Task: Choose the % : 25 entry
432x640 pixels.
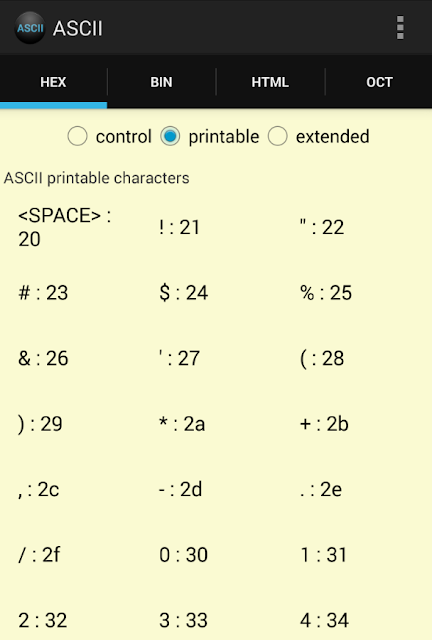Action: point(326,293)
